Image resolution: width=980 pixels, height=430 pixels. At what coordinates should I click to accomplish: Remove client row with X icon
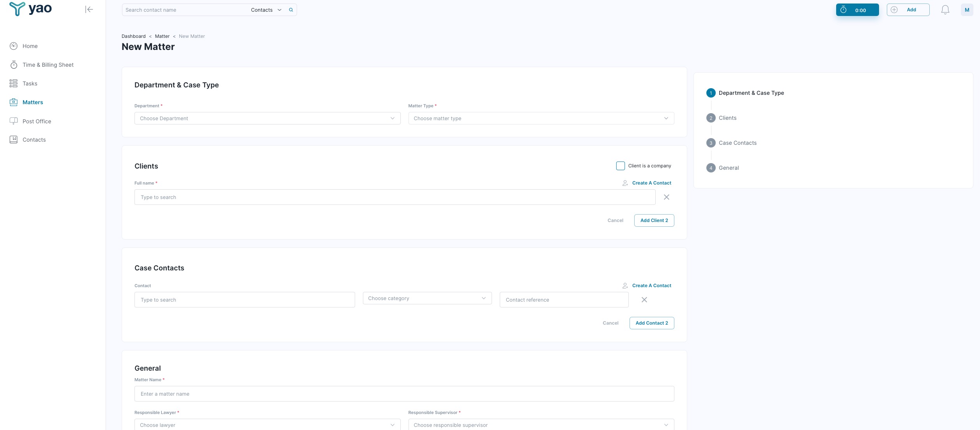(x=667, y=197)
